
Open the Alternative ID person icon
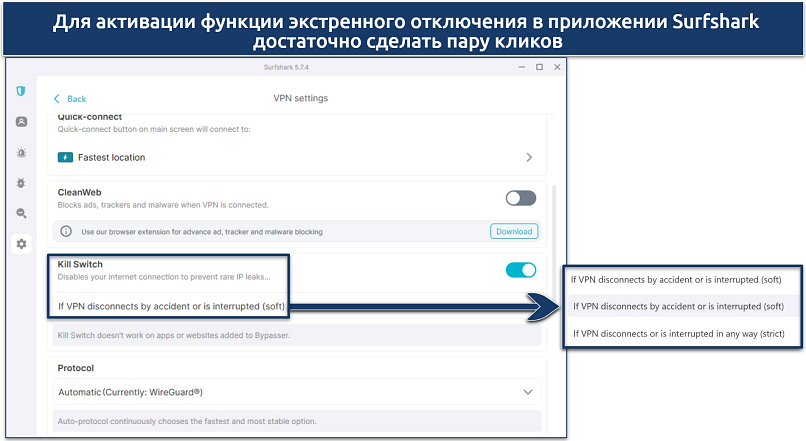click(21, 122)
